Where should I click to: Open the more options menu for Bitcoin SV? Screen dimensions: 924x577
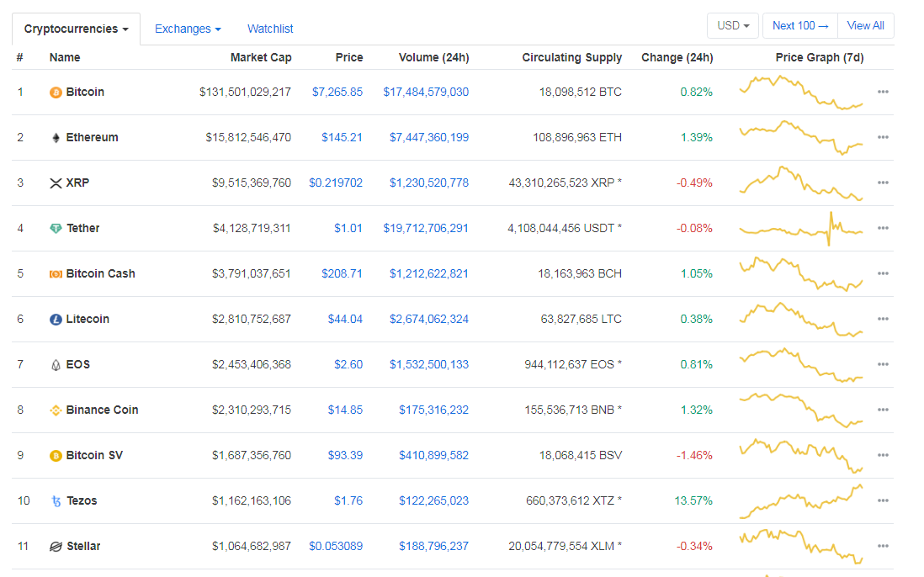(883, 455)
